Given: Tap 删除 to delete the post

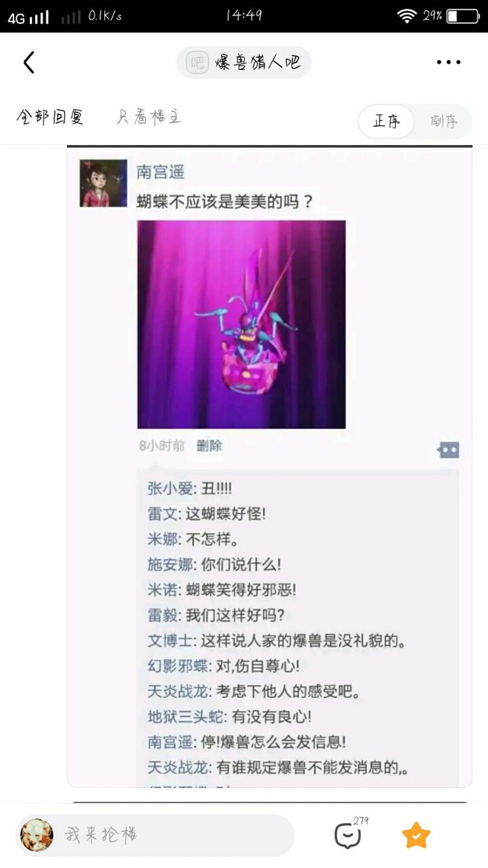Looking at the screenshot, I should 209,445.
